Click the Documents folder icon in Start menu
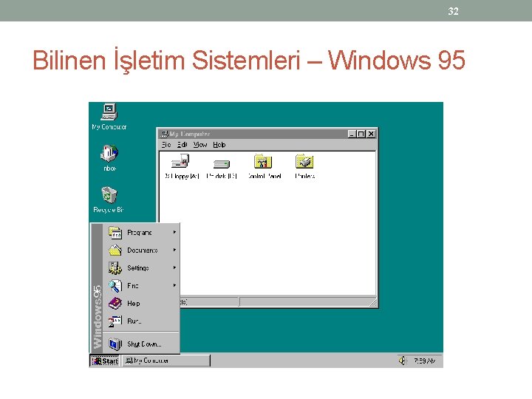532x399 pixels. 115,250
